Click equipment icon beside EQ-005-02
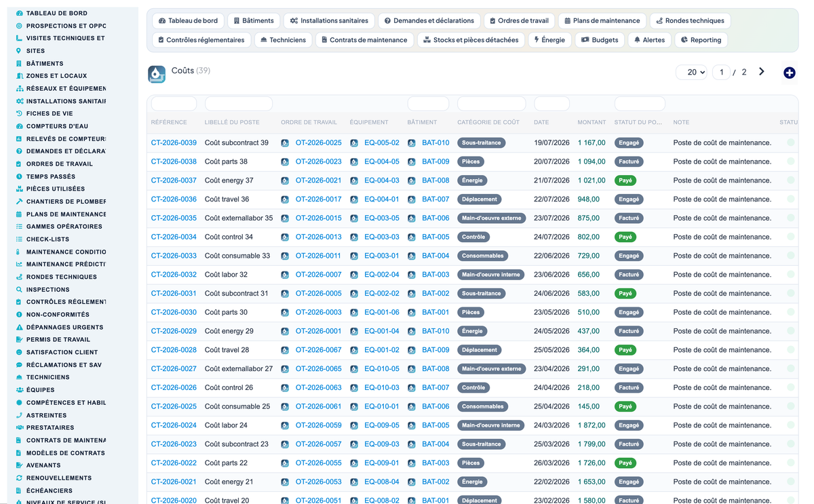814x504 pixels. (x=354, y=143)
